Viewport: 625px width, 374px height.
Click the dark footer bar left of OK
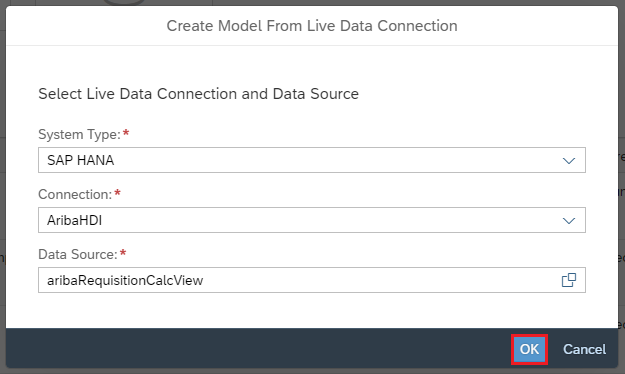255,348
